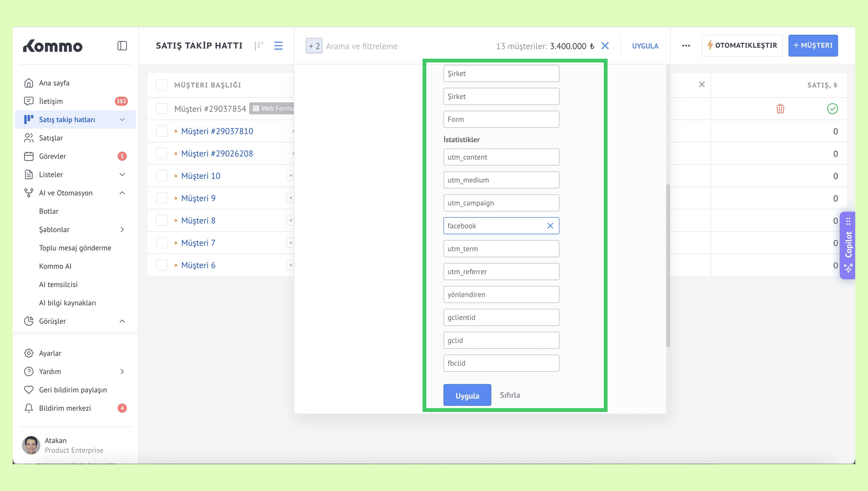Expand the Şablonlar submenu arrow
This screenshot has width=868, height=491.
[x=122, y=229]
